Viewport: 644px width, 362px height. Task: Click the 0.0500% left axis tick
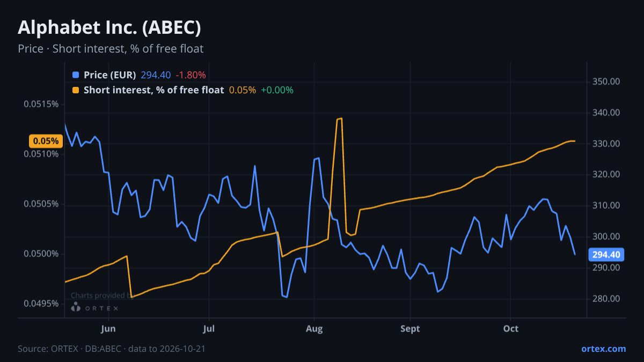coord(41,254)
